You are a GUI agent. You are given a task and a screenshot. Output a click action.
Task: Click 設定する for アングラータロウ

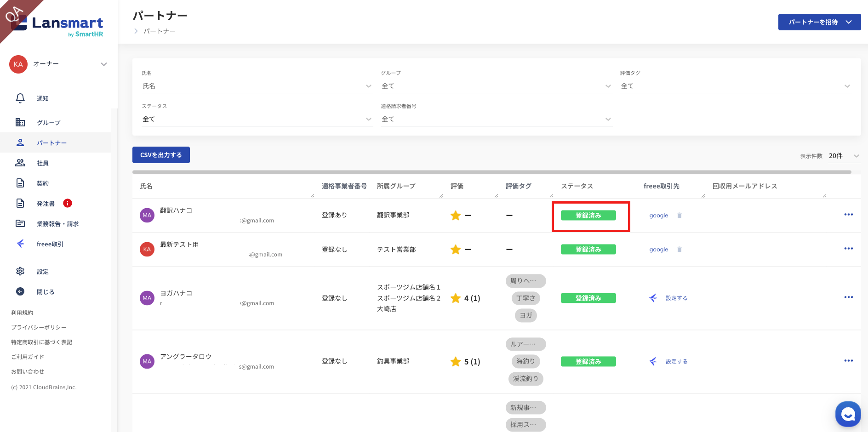(x=677, y=361)
